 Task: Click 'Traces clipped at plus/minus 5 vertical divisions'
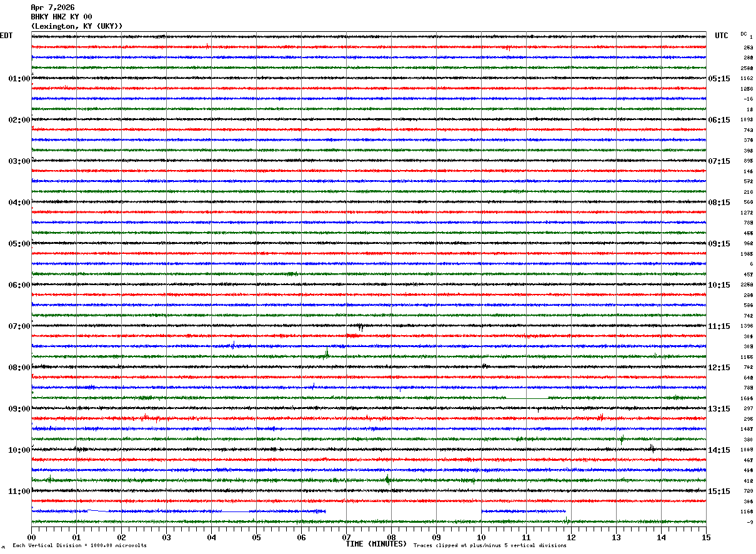tap(490, 545)
